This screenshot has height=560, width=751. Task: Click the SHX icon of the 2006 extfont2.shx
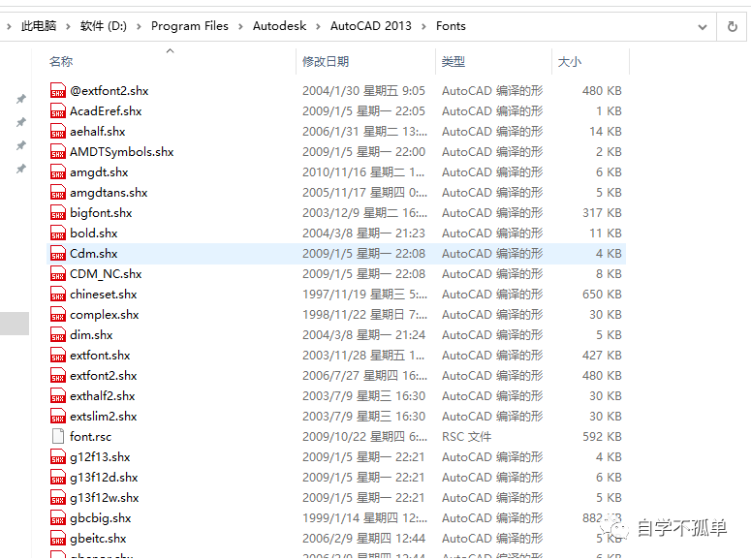[x=58, y=376]
